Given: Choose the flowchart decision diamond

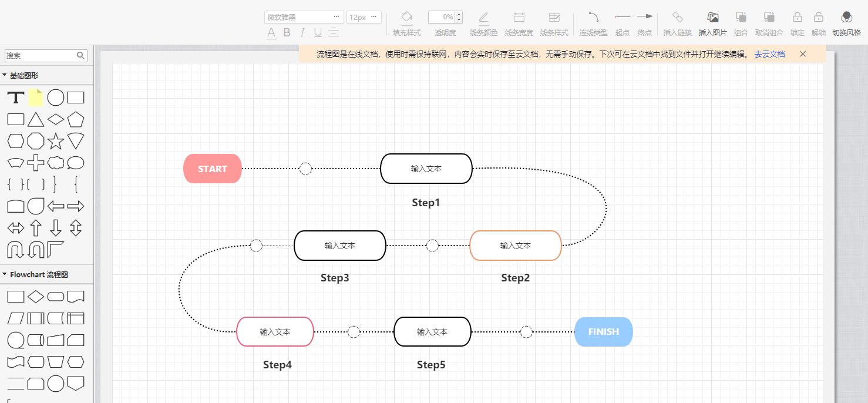Looking at the screenshot, I should [36, 297].
